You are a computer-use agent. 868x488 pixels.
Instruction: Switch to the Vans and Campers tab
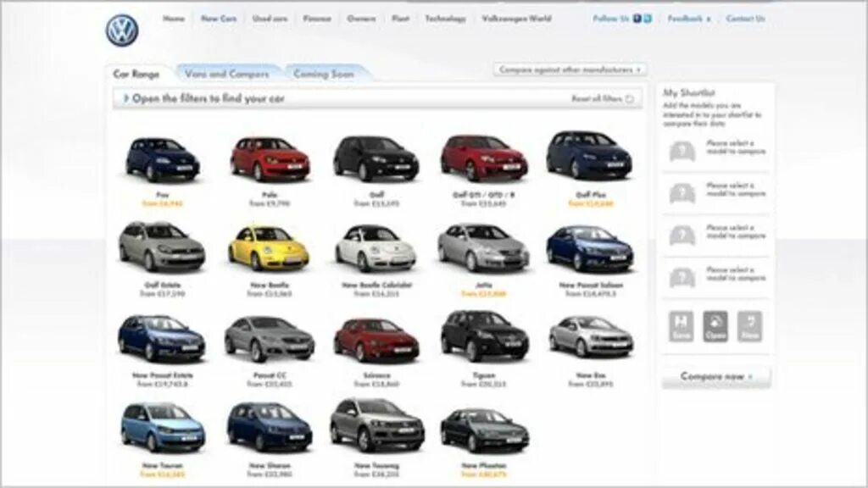pyautogui.click(x=227, y=74)
